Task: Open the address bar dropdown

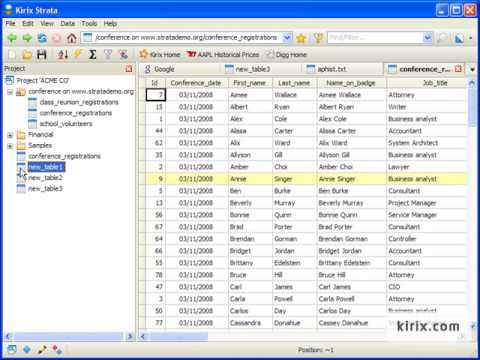Action: [x=287, y=38]
